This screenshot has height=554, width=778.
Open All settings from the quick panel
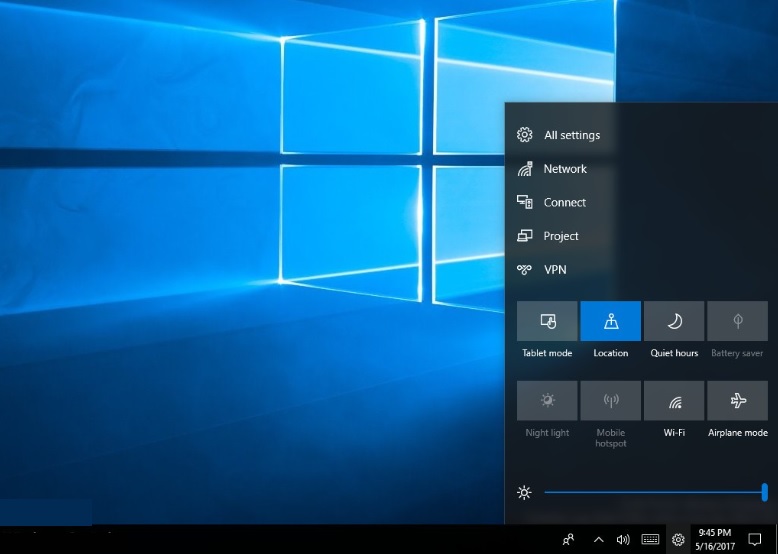571,135
